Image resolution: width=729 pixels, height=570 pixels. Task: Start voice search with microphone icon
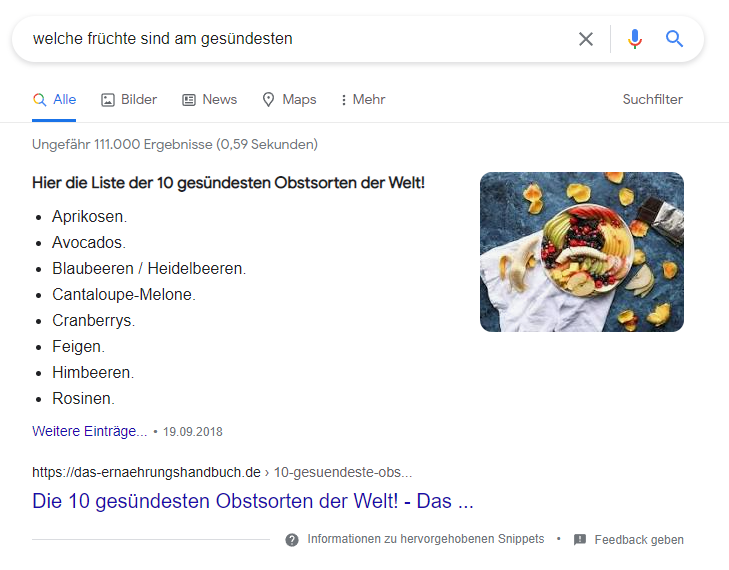coord(635,39)
